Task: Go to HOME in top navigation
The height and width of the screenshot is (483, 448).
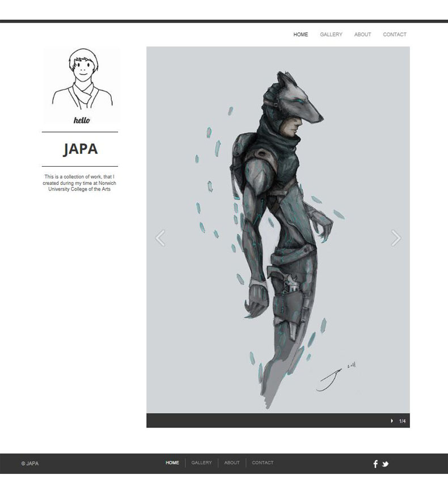Action: (x=301, y=35)
